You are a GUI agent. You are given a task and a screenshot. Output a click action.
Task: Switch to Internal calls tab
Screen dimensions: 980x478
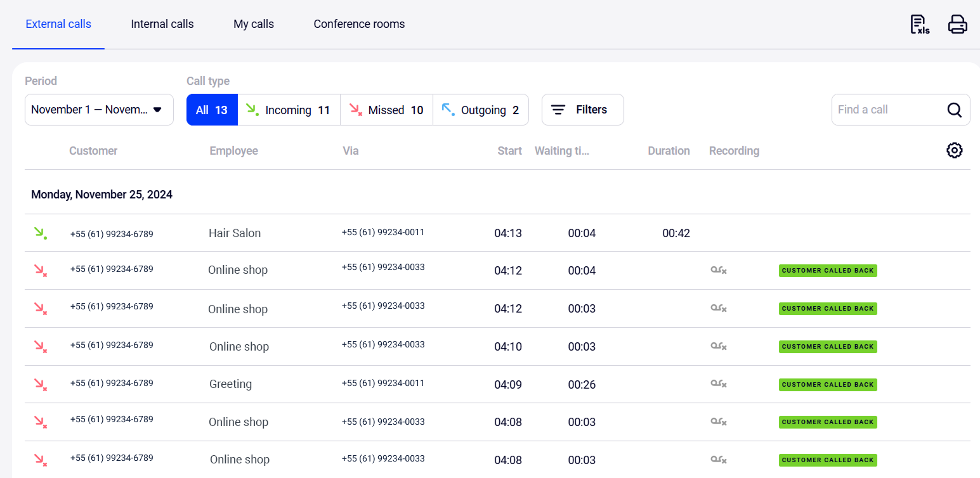tap(162, 24)
